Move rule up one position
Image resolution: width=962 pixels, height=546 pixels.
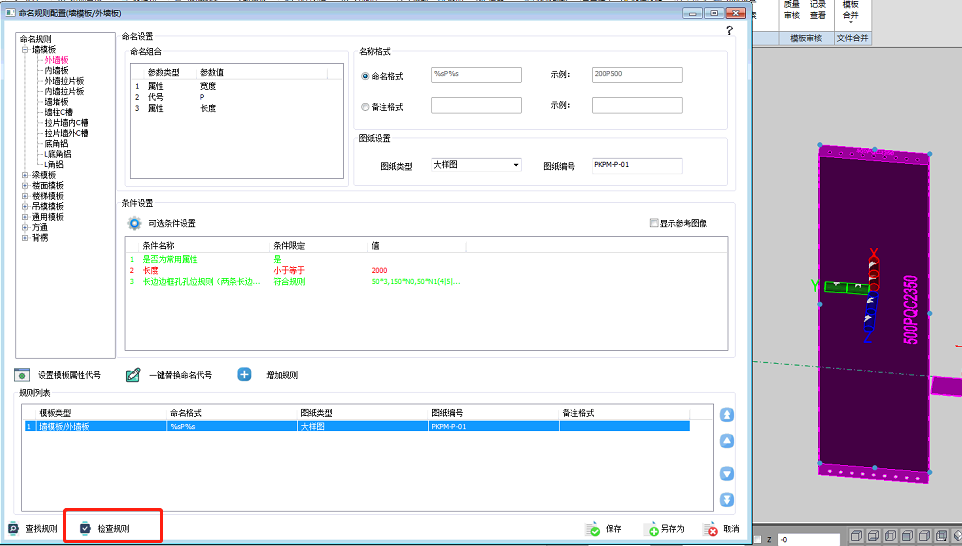(x=727, y=441)
